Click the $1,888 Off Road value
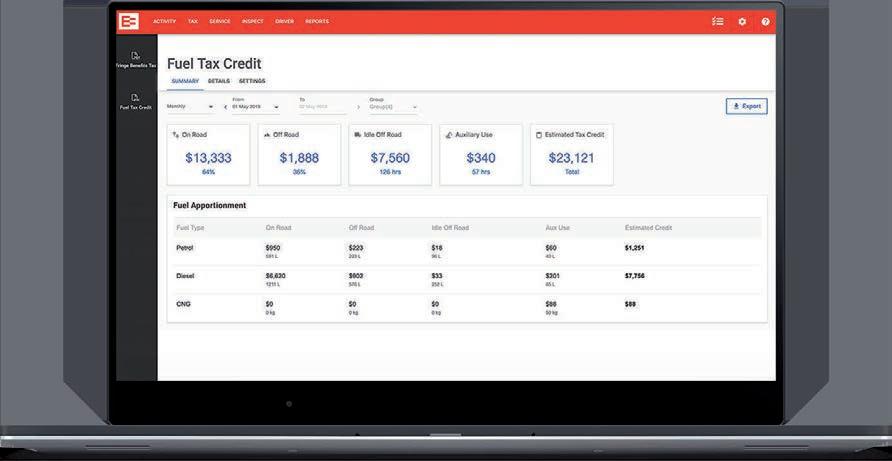The width and height of the screenshot is (892, 461). [299, 158]
